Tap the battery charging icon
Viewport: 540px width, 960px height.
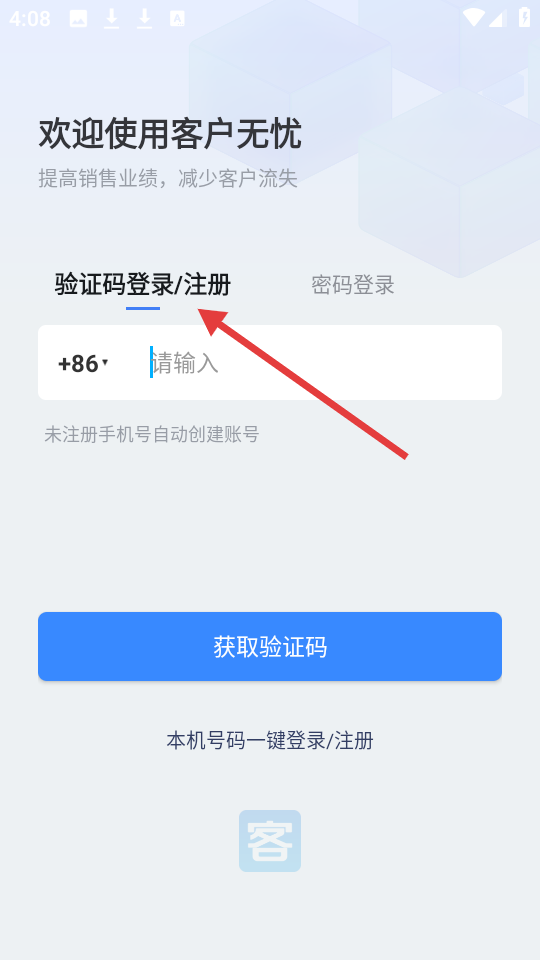525,18
